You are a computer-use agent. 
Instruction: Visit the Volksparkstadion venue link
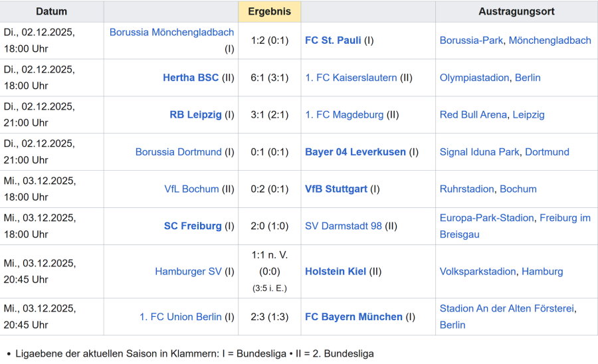coord(478,271)
